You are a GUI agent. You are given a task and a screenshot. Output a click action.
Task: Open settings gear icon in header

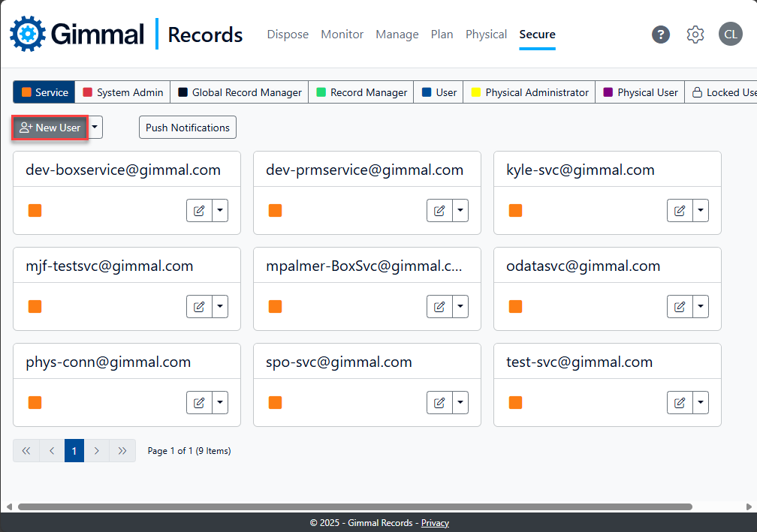click(x=695, y=35)
